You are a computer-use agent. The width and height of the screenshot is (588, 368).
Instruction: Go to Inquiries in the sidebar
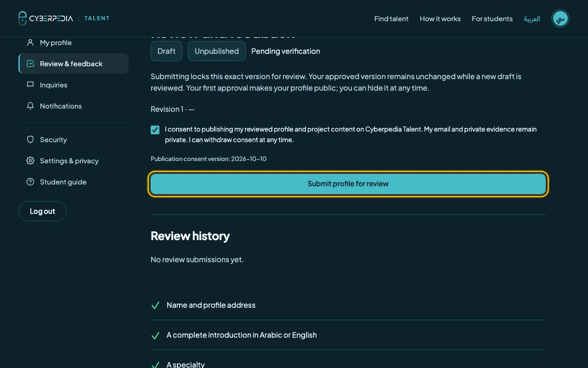pos(73,85)
